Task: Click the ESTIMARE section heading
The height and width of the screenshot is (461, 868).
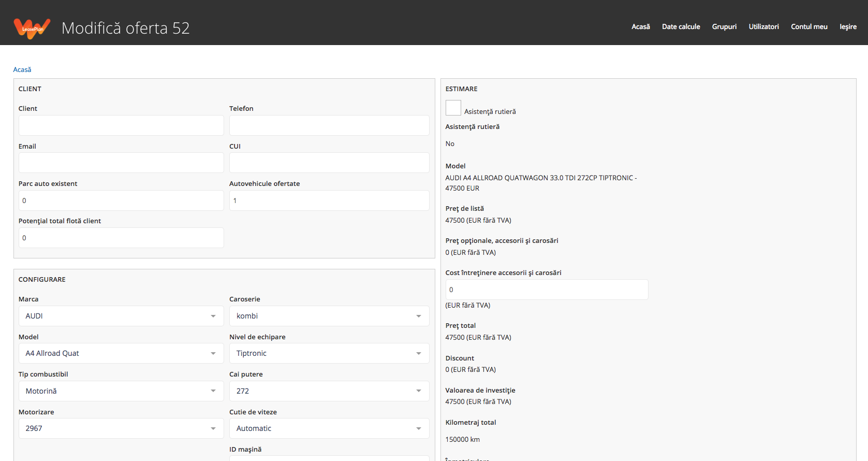Action: click(462, 89)
